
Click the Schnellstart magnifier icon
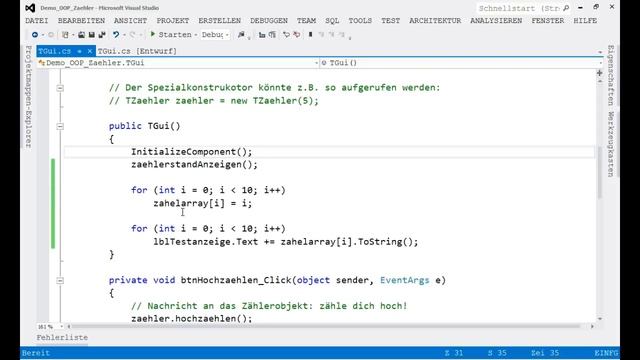566,8
